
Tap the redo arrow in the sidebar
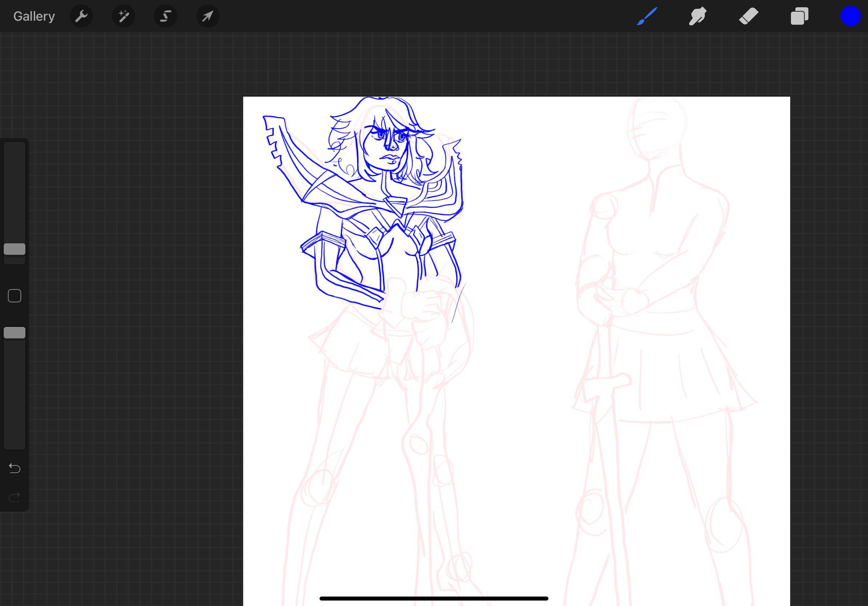(15, 497)
